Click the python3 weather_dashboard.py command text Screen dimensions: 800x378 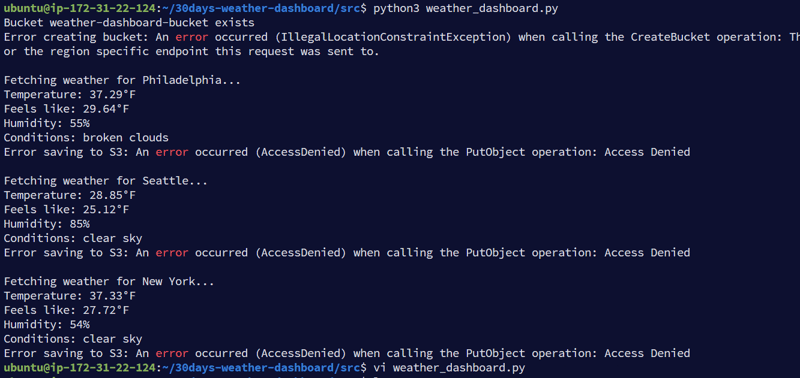(x=466, y=9)
